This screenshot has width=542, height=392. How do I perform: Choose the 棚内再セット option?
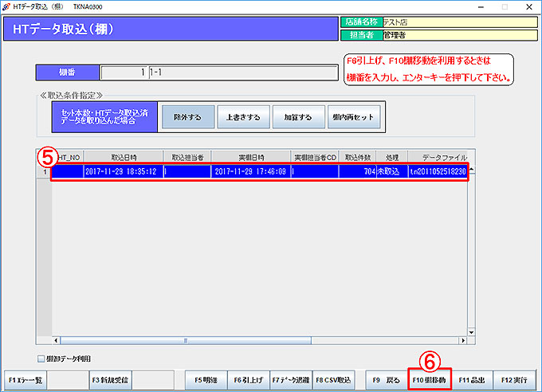(353, 116)
